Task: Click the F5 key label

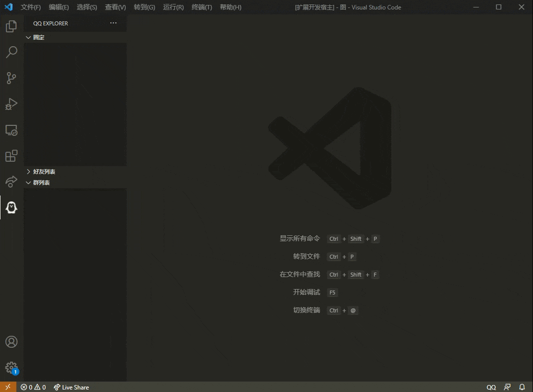Action: (333, 293)
